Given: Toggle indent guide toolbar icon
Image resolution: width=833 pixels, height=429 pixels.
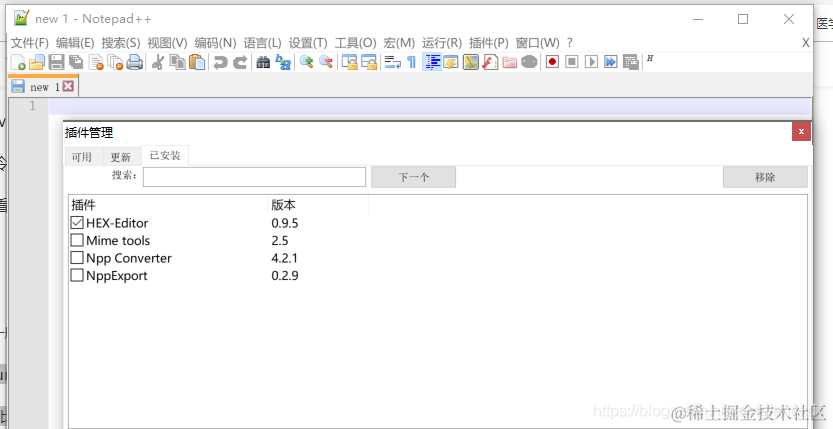Looking at the screenshot, I should pyautogui.click(x=432, y=62).
